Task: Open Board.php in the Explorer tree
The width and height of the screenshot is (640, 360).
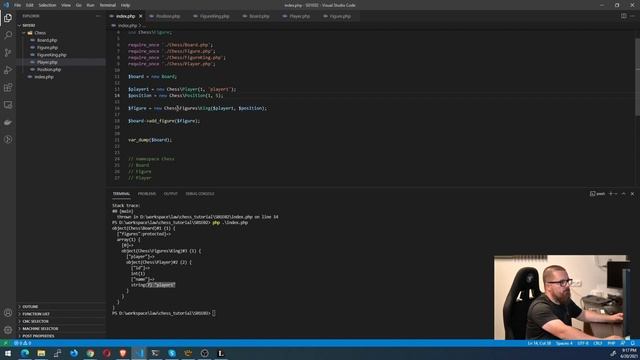Action: tap(60, 40)
